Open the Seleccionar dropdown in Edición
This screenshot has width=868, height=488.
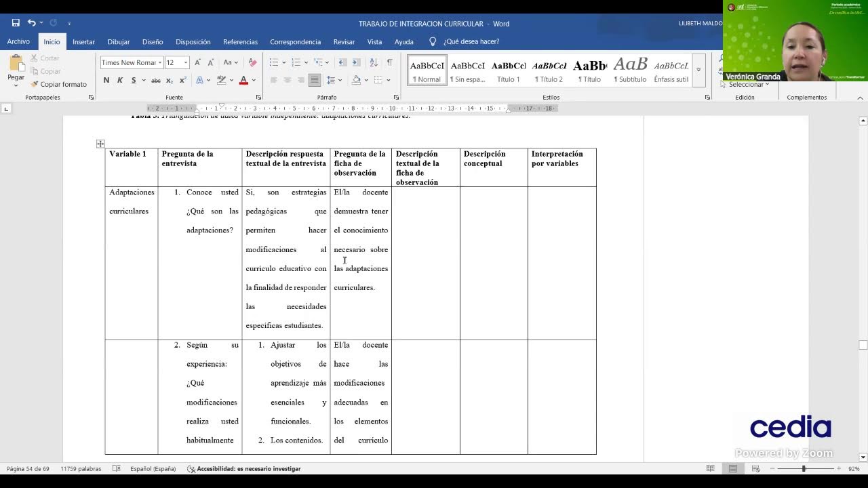click(x=749, y=85)
